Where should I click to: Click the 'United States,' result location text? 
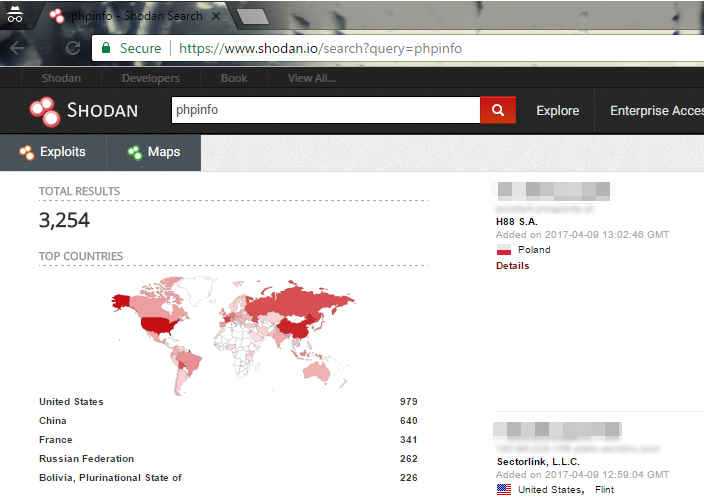point(551,490)
